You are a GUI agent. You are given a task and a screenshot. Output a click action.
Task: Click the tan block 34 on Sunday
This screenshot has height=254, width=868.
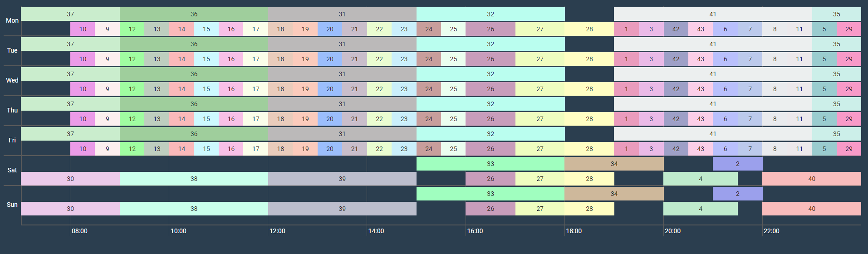tap(613, 194)
